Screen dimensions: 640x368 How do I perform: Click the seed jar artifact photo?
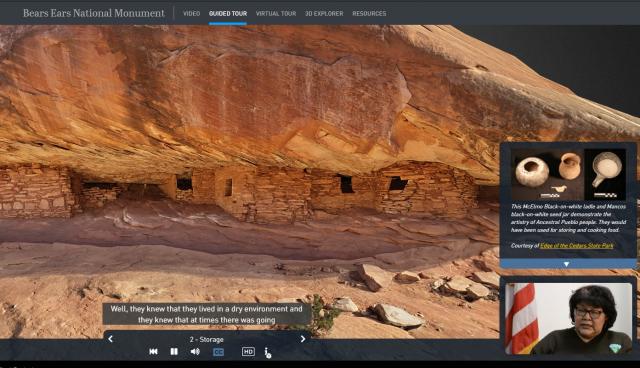point(547,174)
